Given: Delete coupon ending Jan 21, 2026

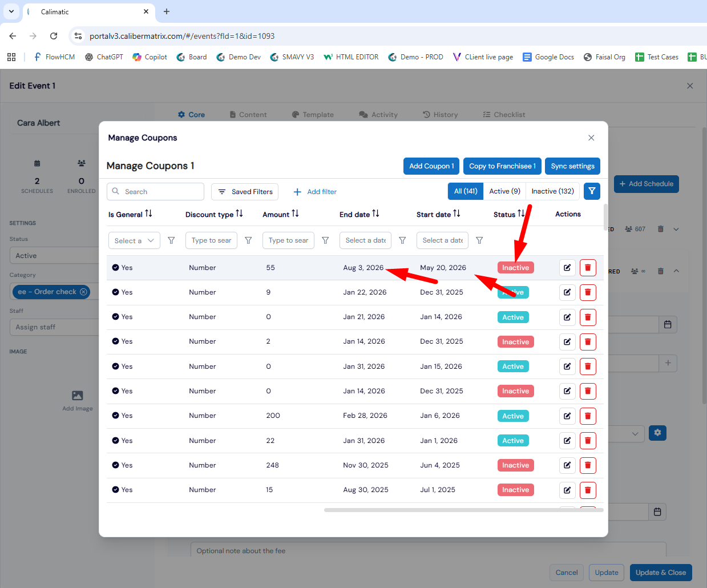Looking at the screenshot, I should (588, 317).
